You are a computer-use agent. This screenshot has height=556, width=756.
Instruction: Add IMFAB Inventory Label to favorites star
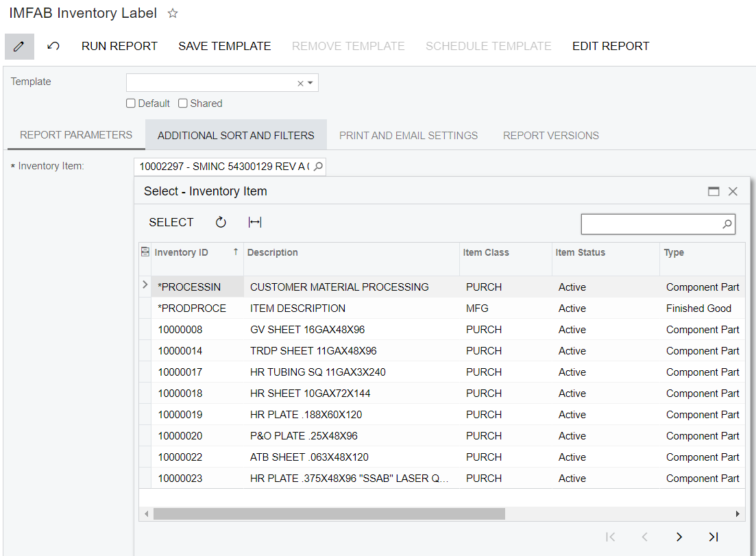pos(173,14)
